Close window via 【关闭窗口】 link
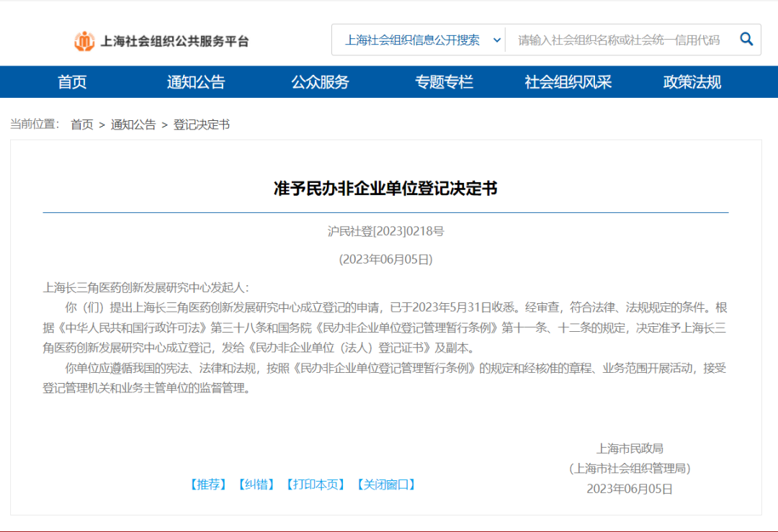The image size is (778, 532). point(386,484)
